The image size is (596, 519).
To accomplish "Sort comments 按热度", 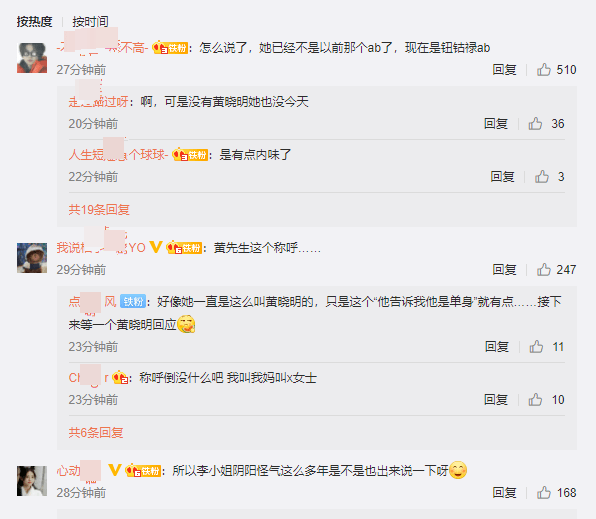I will point(34,22).
